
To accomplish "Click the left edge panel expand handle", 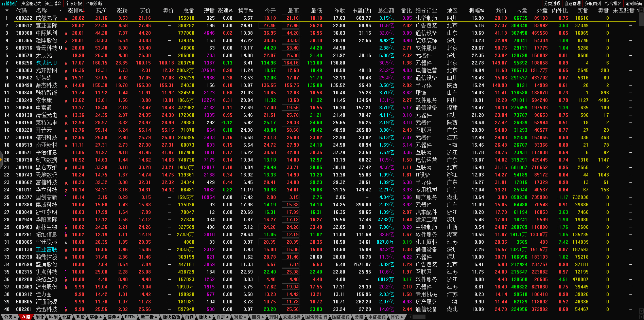I will pos(1,162).
